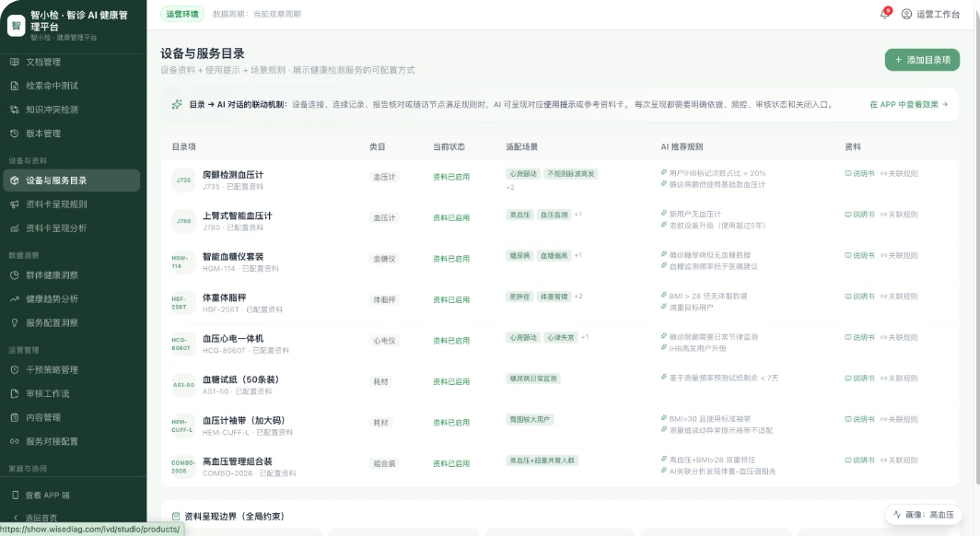Click the 群体健康洞察 pie icon
Viewport: 980px width, 536px height.
[15, 274]
